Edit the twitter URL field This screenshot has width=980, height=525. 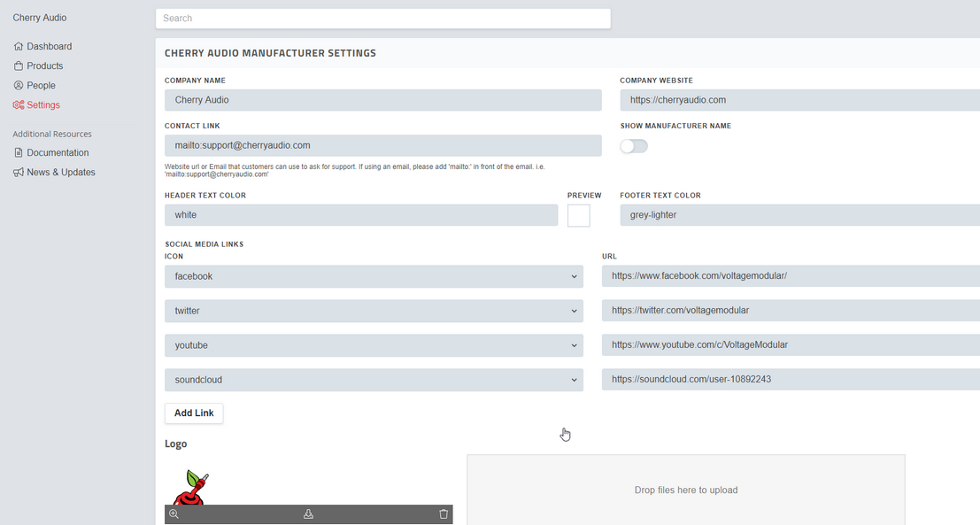[791, 310]
